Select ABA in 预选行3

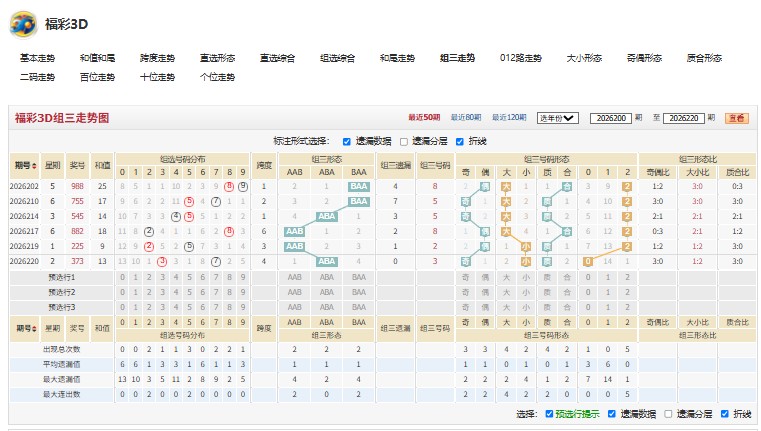click(x=327, y=307)
